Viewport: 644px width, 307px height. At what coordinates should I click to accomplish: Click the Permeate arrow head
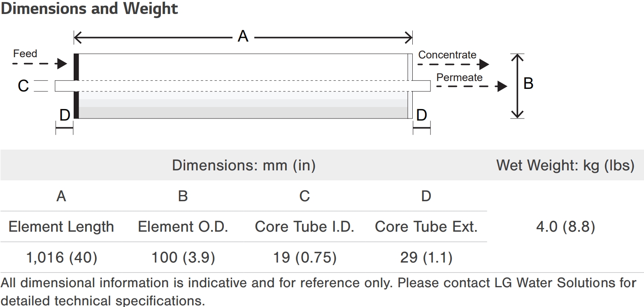point(502,86)
